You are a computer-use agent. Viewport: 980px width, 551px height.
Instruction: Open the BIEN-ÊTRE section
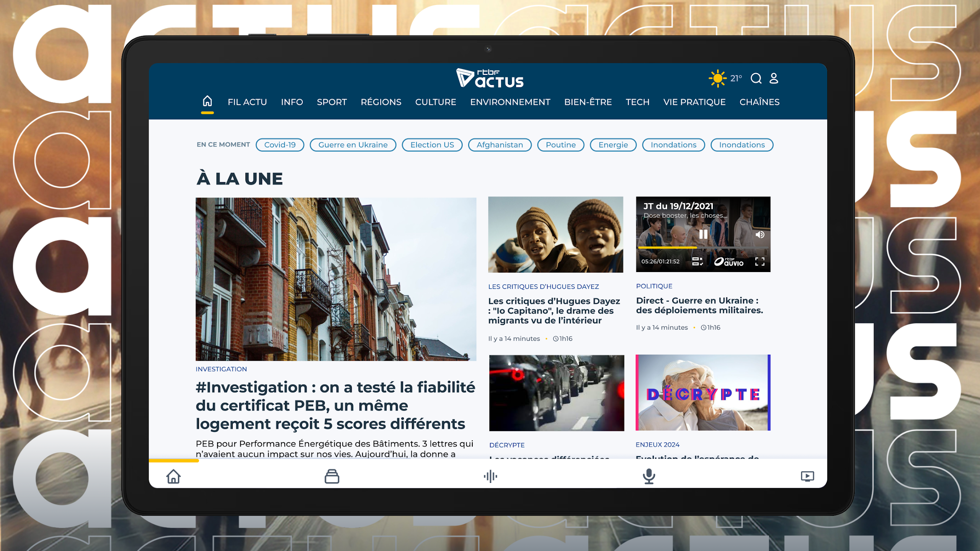(x=588, y=102)
